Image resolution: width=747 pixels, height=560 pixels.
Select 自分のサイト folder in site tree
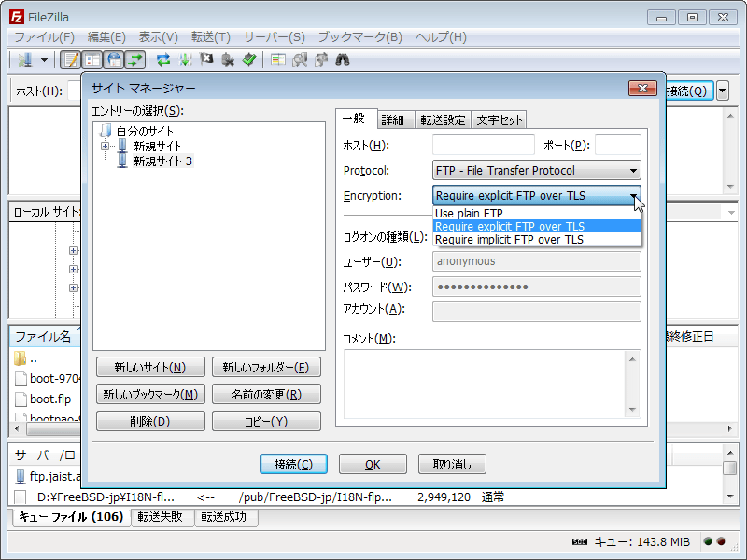coord(145,131)
